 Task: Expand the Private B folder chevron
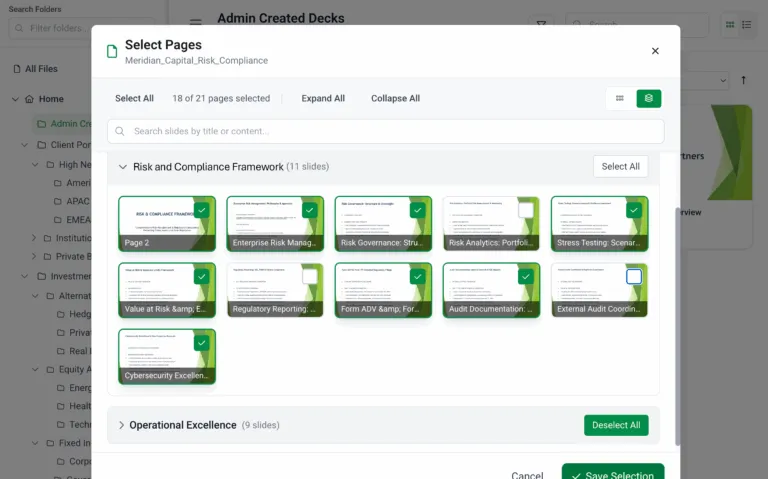tap(34, 256)
